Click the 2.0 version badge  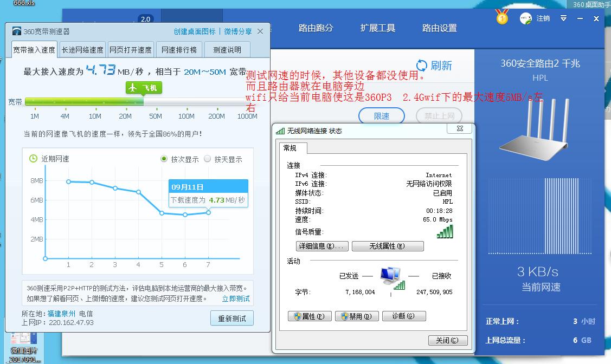coord(146,18)
